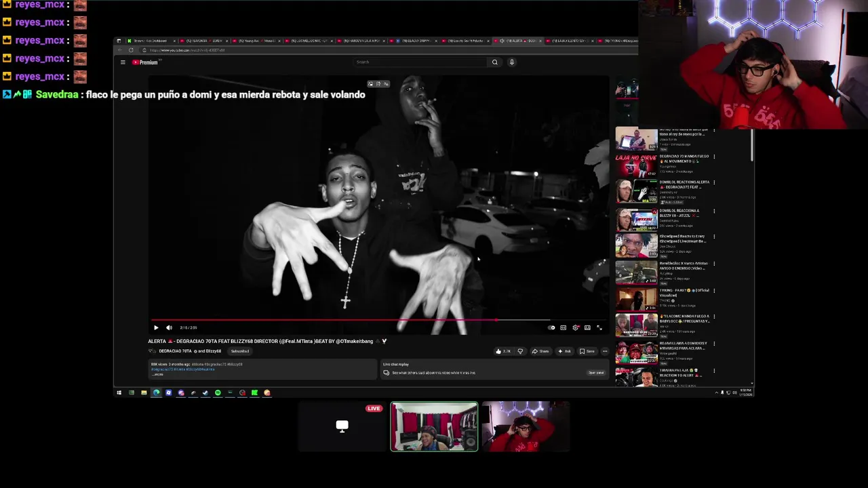Show hidden system tray icons chevron
Viewport: 868px width, 488px height.
point(716,392)
